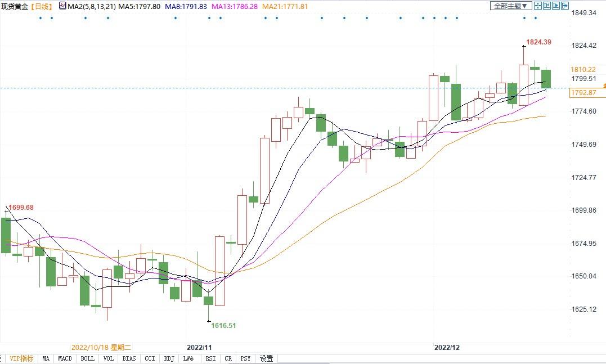Click the first layout icon right of 全部主题
This screenshot has height=364, width=606.
coord(537,6)
